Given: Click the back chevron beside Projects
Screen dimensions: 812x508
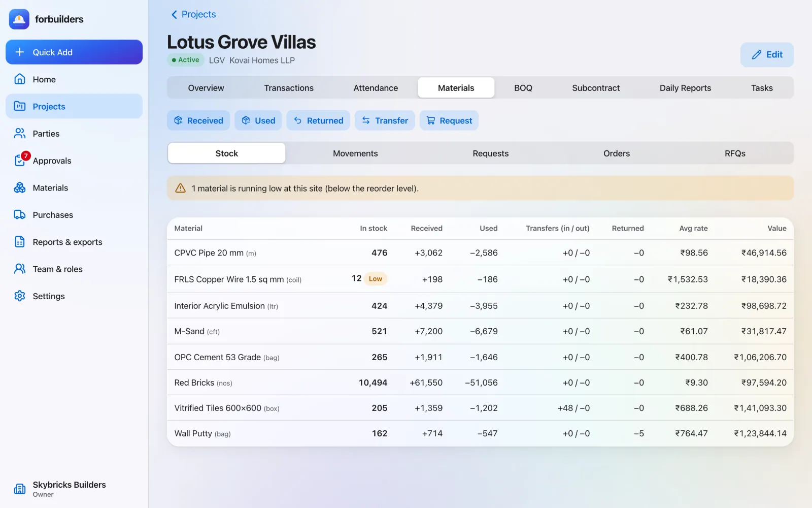Looking at the screenshot, I should pyautogui.click(x=174, y=15).
